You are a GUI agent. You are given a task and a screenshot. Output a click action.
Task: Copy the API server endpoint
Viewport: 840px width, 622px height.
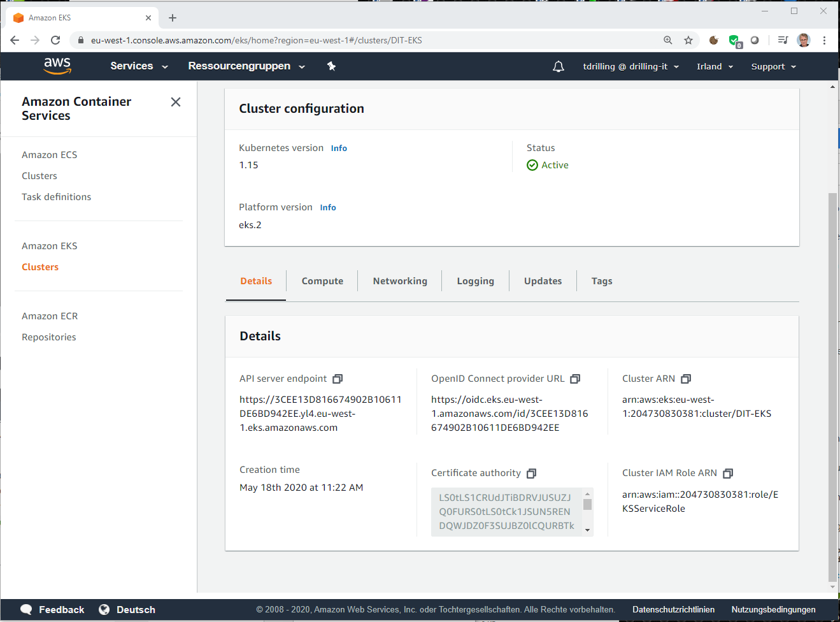338,379
